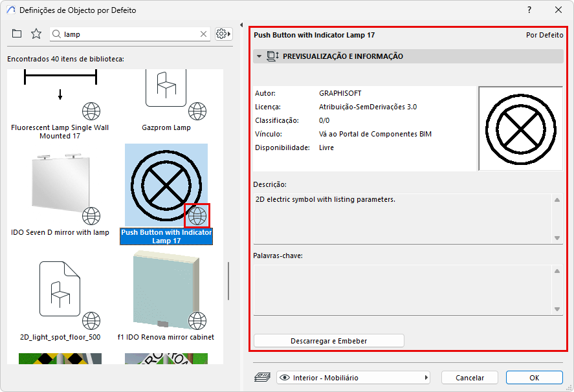Collapse the left panel with the arrow
This screenshot has height=392, width=574.
point(241,25)
